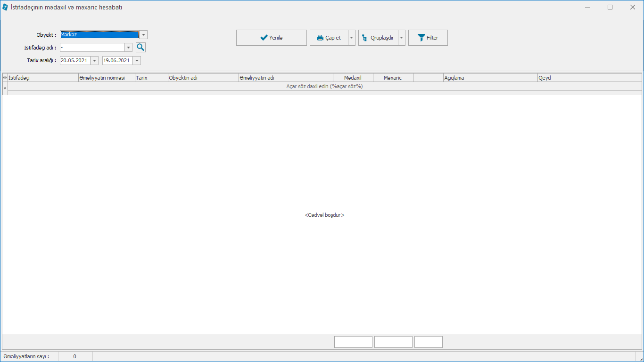
Task: Click the Məxaric column header
Action: click(x=393, y=78)
